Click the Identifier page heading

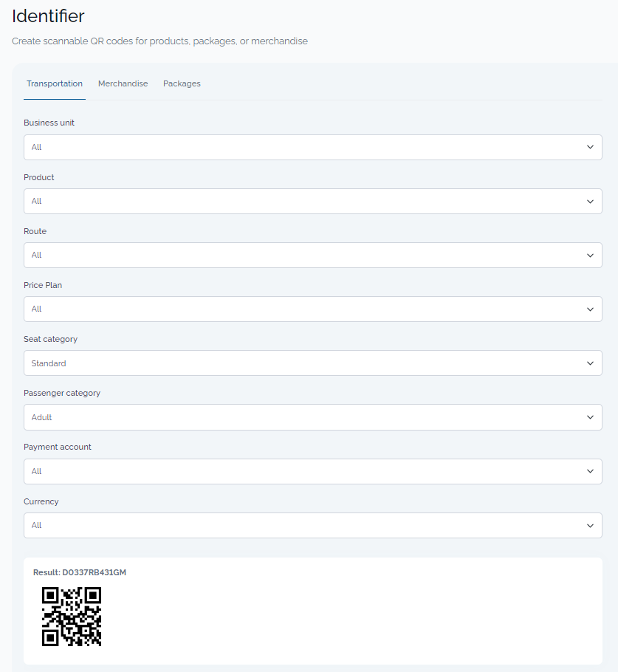[48, 16]
